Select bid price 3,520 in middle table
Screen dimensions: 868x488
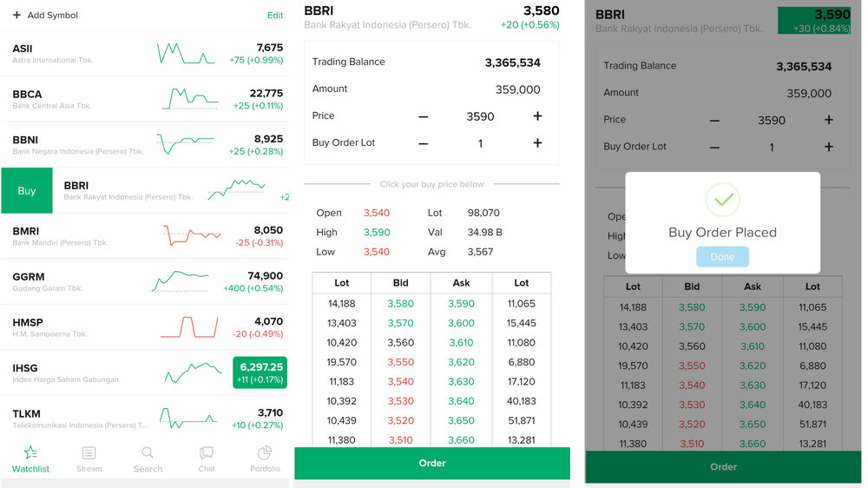(x=401, y=420)
